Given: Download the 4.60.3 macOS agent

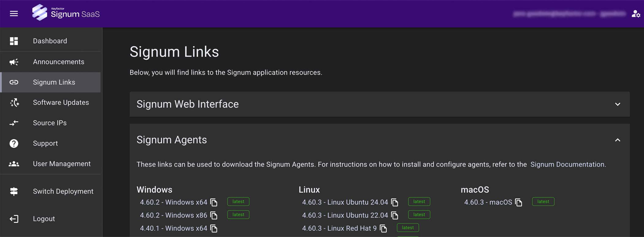Looking at the screenshot, I should click(x=488, y=202).
